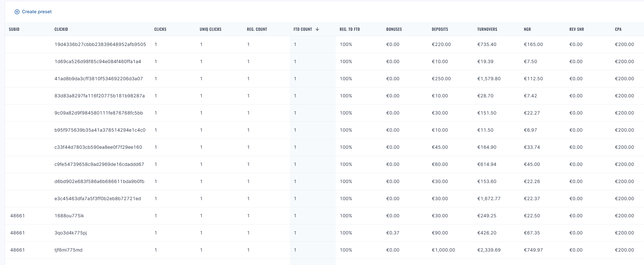Image resolution: width=644 pixels, height=265 pixels.
Task: Click turnover value €151.50
Action: (x=487, y=113)
